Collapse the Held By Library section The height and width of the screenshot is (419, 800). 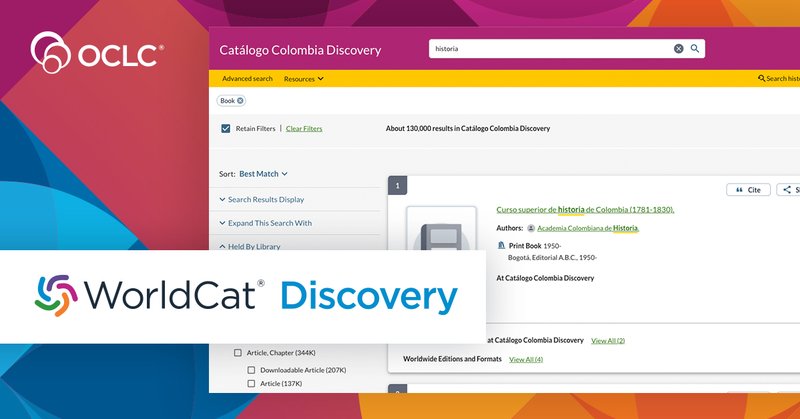click(x=250, y=247)
